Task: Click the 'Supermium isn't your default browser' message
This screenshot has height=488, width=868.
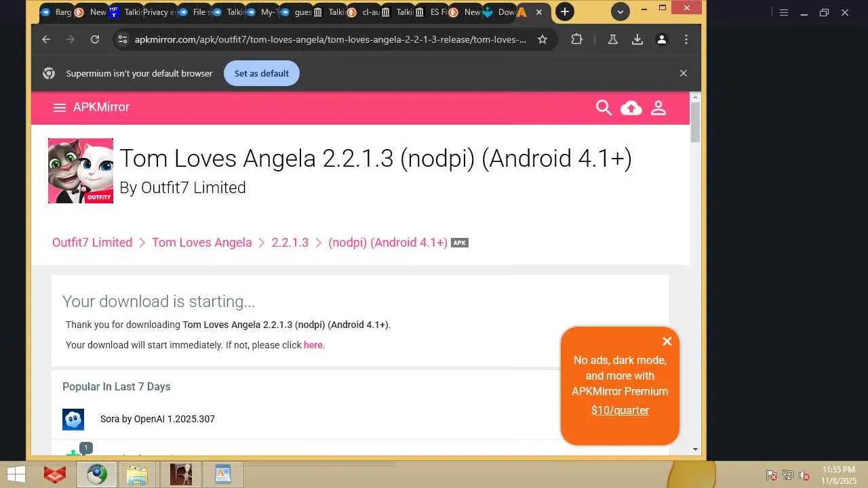Action: pos(139,73)
